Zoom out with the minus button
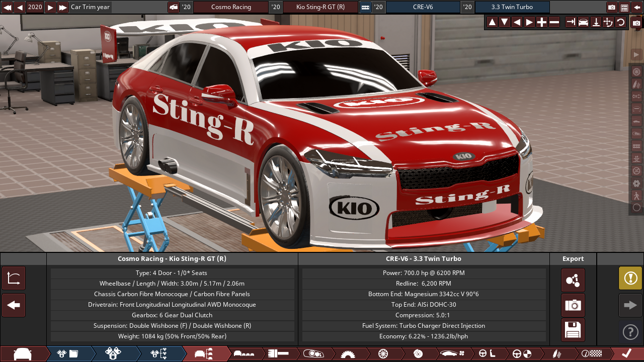The image size is (644, 362). pyautogui.click(x=554, y=22)
